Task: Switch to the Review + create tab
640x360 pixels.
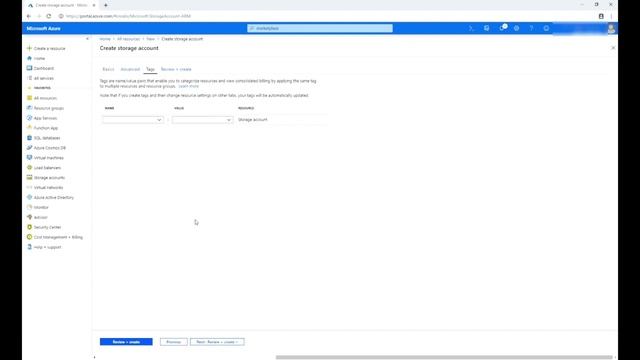Action: click(176, 69)
